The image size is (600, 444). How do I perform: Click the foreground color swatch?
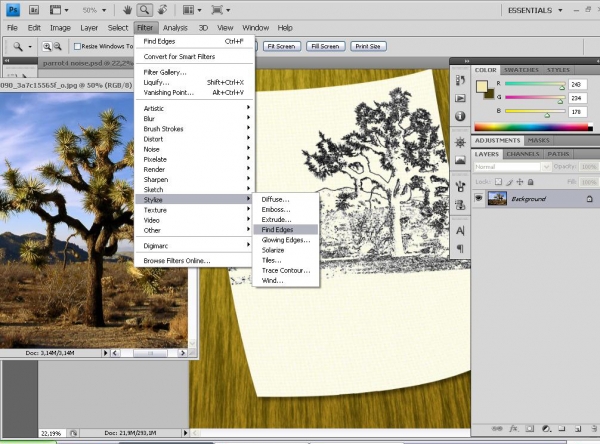[482, 86]
